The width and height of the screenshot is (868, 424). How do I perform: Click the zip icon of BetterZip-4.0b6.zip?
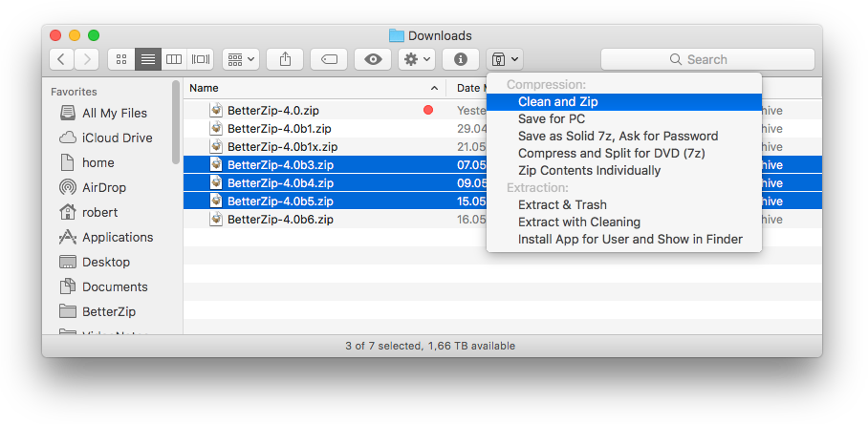(x=216, y=220)
